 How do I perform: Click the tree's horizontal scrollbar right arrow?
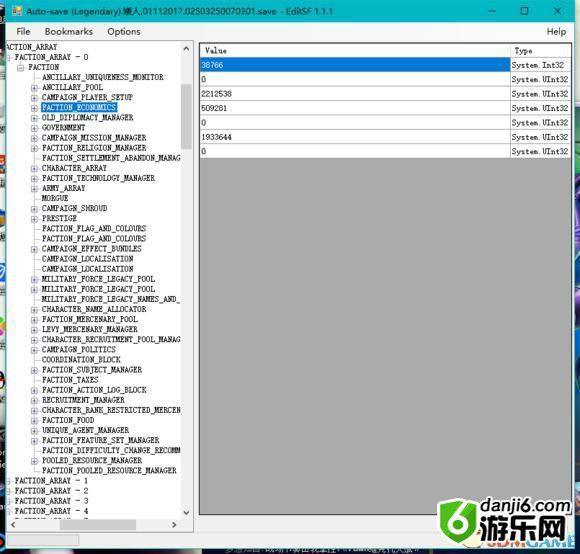tap(174, 525)
